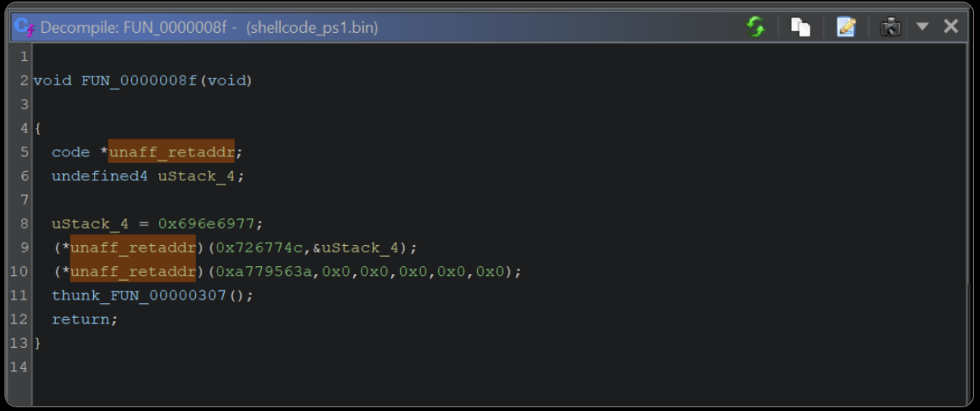Click the &uStack_4 argument on line 9
The height and width of the screenshot is (411, 980).
[x=356, y=248]
